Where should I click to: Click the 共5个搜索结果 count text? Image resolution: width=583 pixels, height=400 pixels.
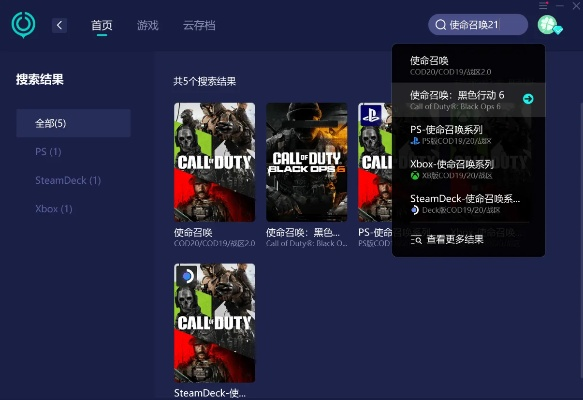click(204, 81)
